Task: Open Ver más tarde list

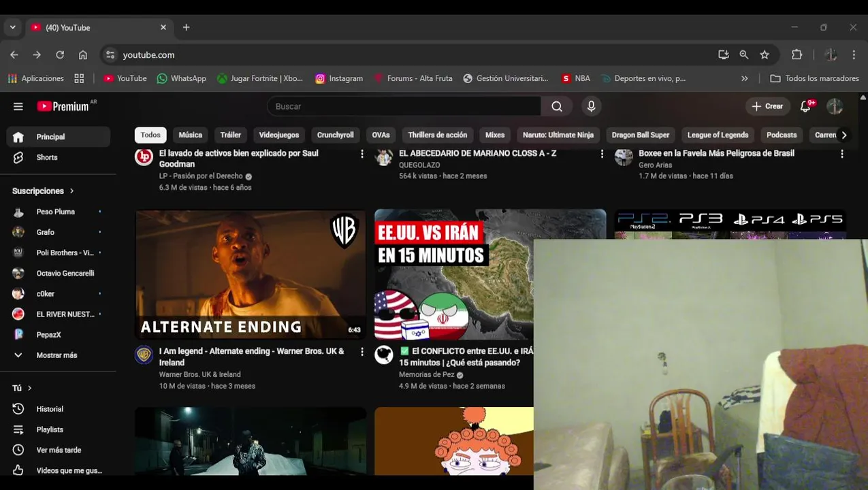Action: [58, 450]
